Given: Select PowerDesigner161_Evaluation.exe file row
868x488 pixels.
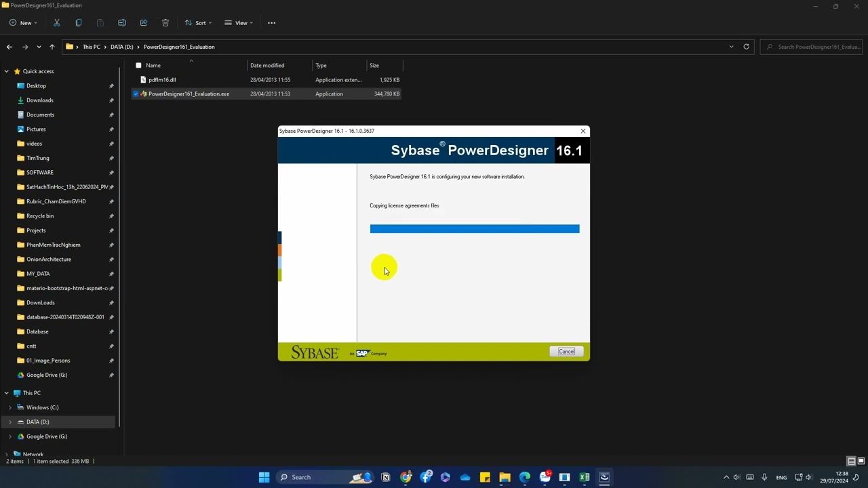Looking at the screenshot, I should point(267,94).
